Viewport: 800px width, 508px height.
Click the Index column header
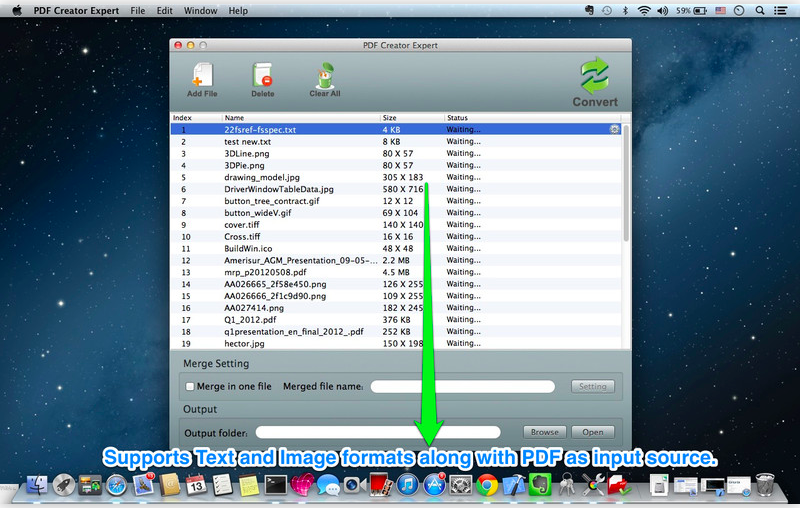(196, 118)
